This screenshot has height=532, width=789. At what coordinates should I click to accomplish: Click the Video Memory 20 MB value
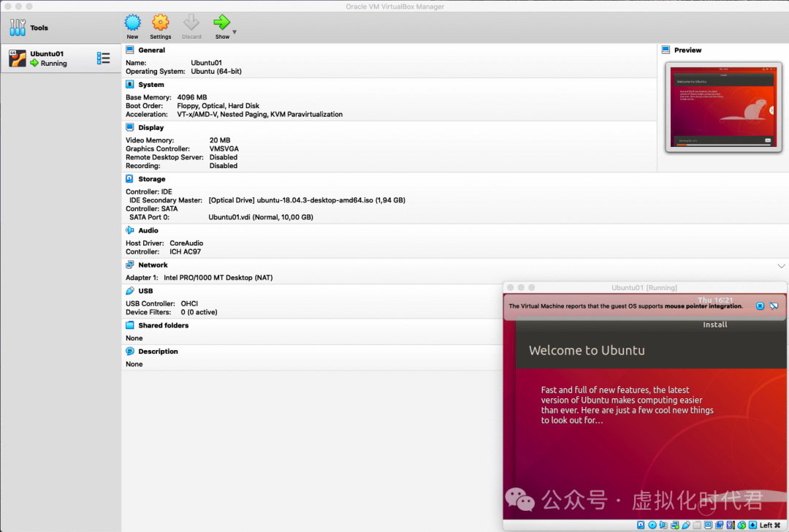(x=220, y=140)
